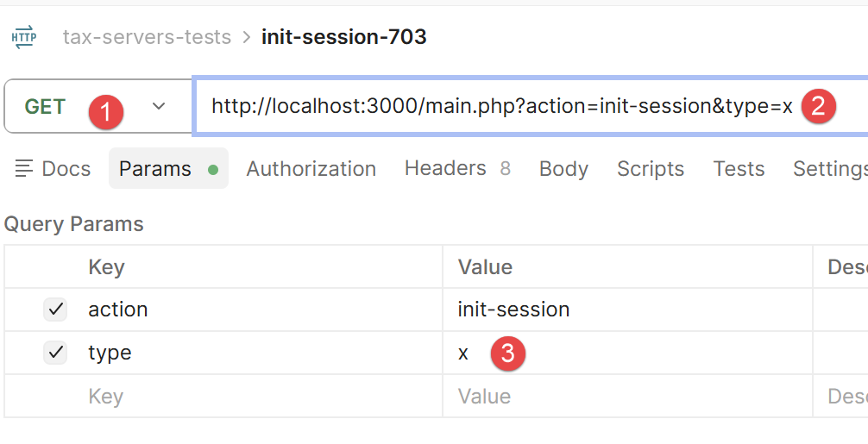Select the GET method selector

click(x=98, y=106)
